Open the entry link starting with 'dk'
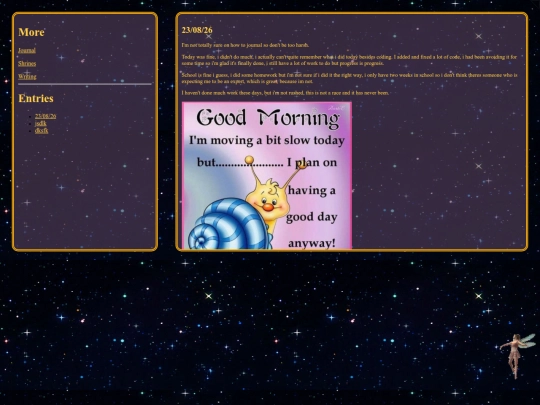 [41, 131]
